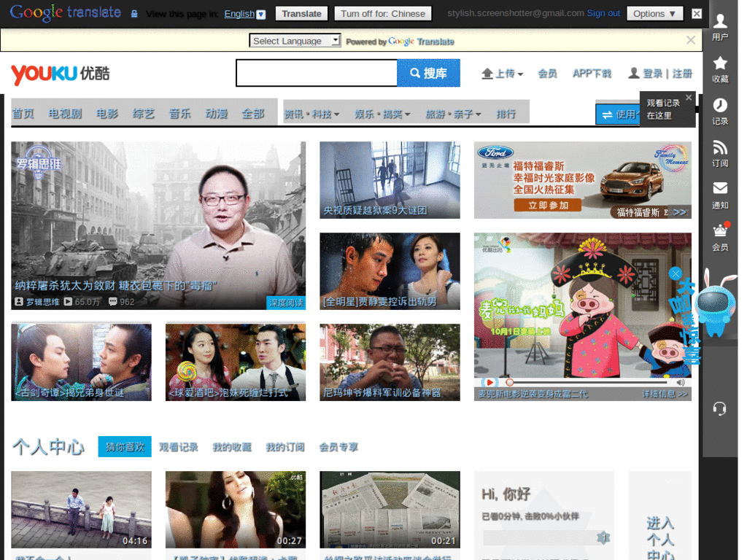Close the 观看记录 tooltip popup
The image size is (747, 560).
click(689, 97)
